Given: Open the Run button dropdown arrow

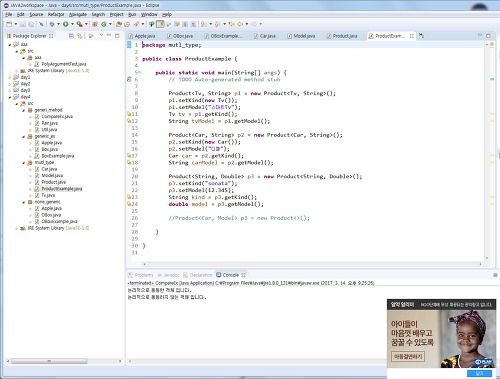Looking at the screenshot, I should [x=72, y=24].
